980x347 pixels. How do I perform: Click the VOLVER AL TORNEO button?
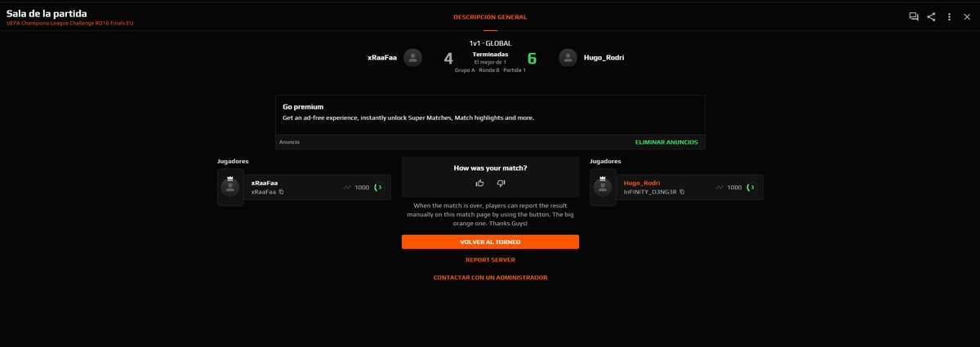click(490, 242)
